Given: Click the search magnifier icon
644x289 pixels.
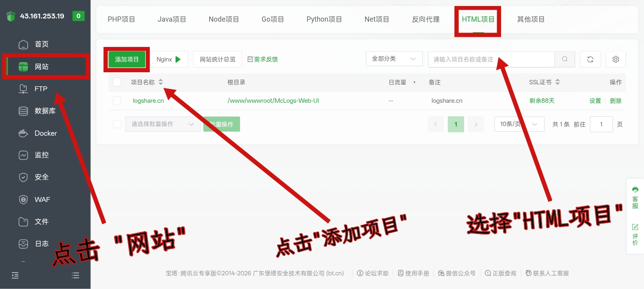Looking at the screenshot, I should [x=565, y=59].
